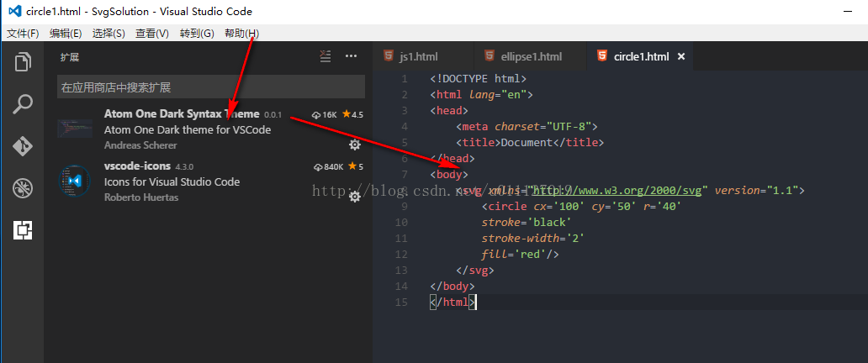Open the Explorer view in activity bar
The width and height of the screenshot is (868, 363).
(23, 61)
